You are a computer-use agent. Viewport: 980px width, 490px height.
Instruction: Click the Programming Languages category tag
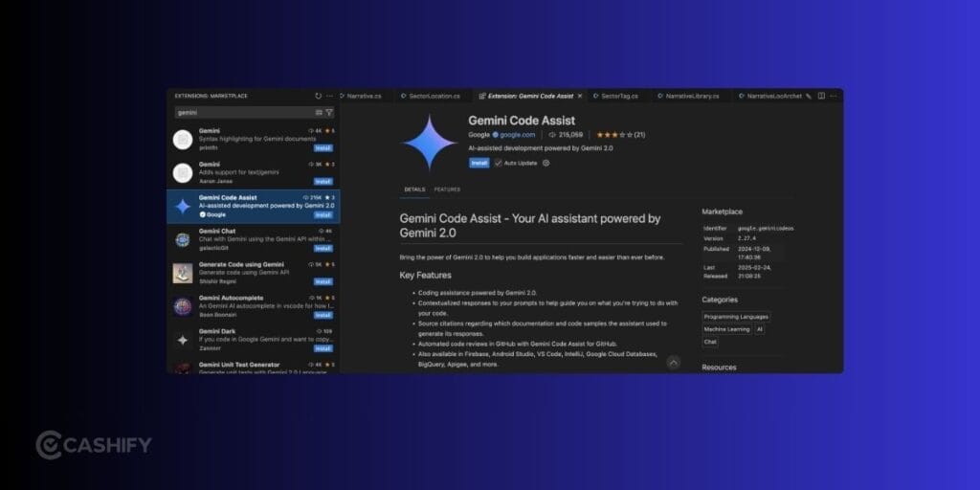[736, 317]
